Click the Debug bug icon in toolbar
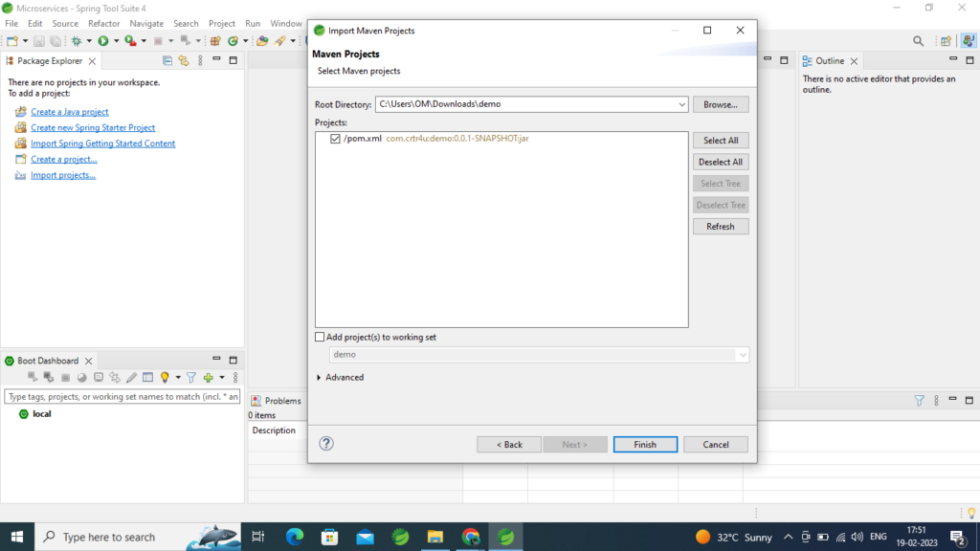This screenshot has height=551, width=980. tap(77, 40)
